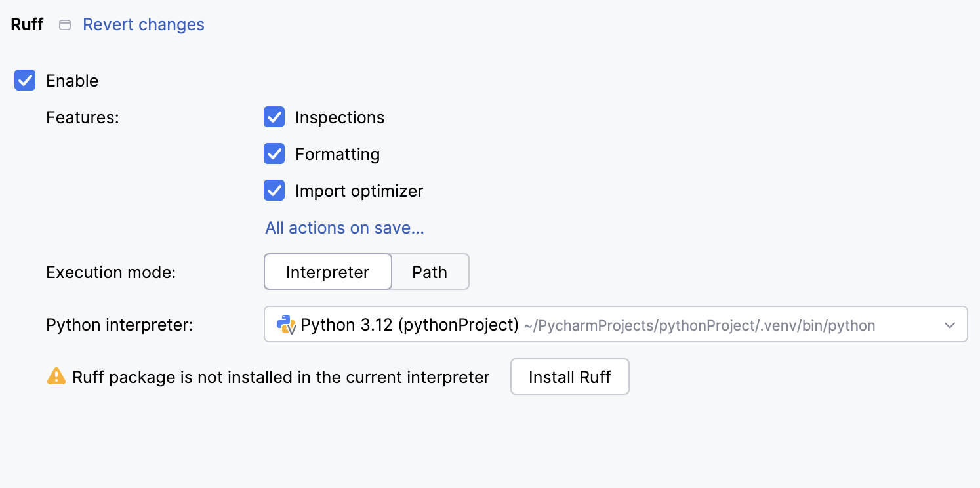Viewport: 980px width, 488px height.
Task: Select the Interpreter execution mode
Action: click(327, 272)
